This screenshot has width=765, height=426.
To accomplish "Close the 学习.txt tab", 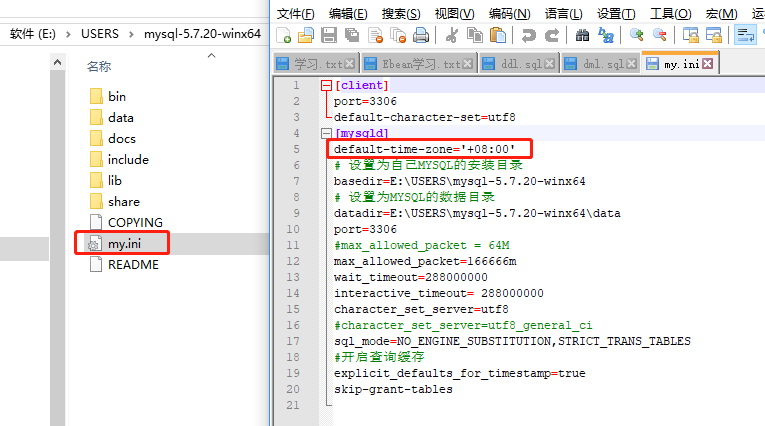I will coord(349,64).
